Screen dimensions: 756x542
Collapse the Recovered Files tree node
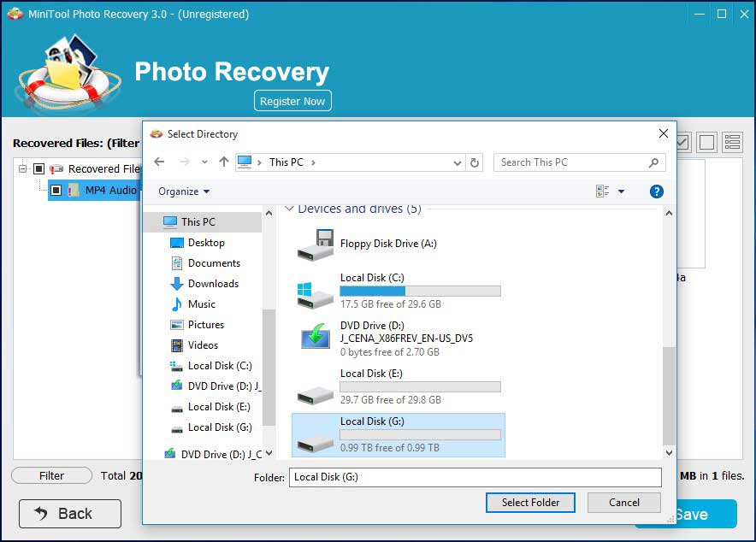pos(22,169)
